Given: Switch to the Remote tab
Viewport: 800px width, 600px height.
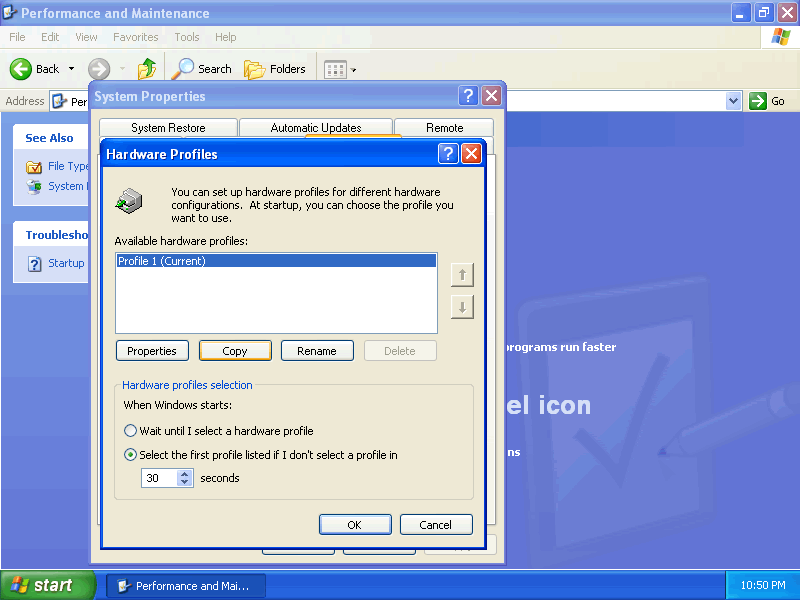Looking at the screenshot, I should pos(444,128).
